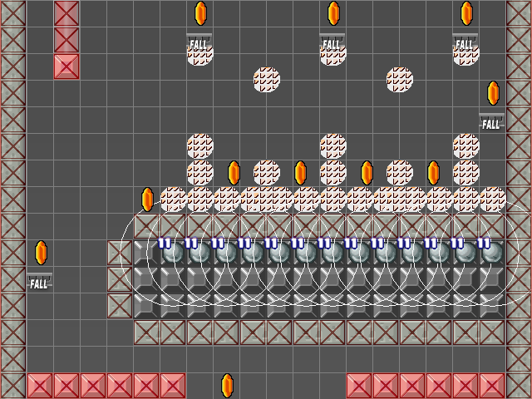Image resolution: width=532 pixels, height=399 pixels.
Task: Click the middle of the three top FALL platforms
Action: tap(332, 42)
